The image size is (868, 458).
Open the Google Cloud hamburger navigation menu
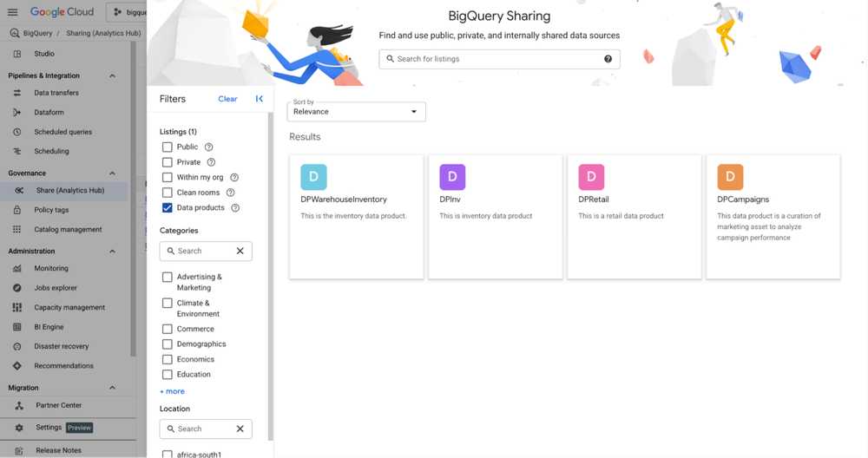pyautogui.click(x=12, y=12)
